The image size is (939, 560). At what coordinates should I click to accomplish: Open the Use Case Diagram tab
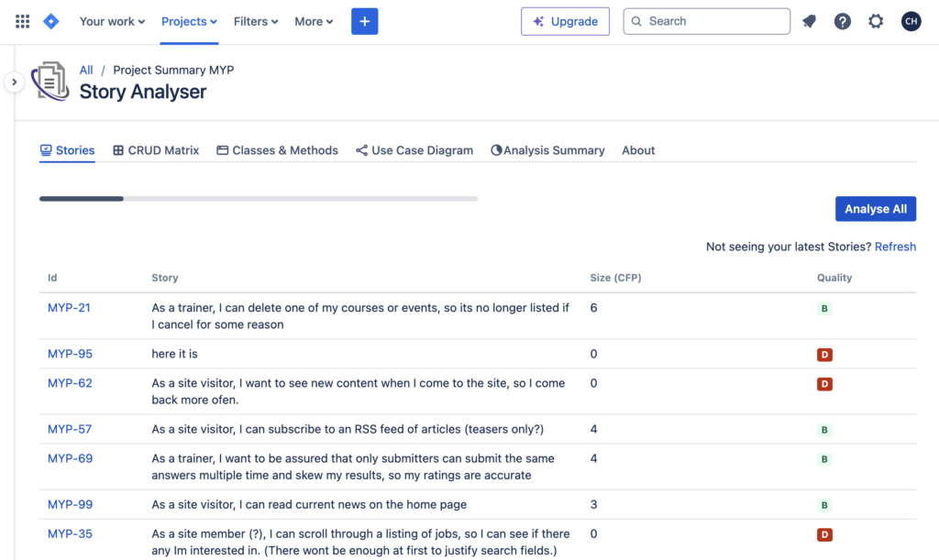pyautogui.click(x=414, y=149)
